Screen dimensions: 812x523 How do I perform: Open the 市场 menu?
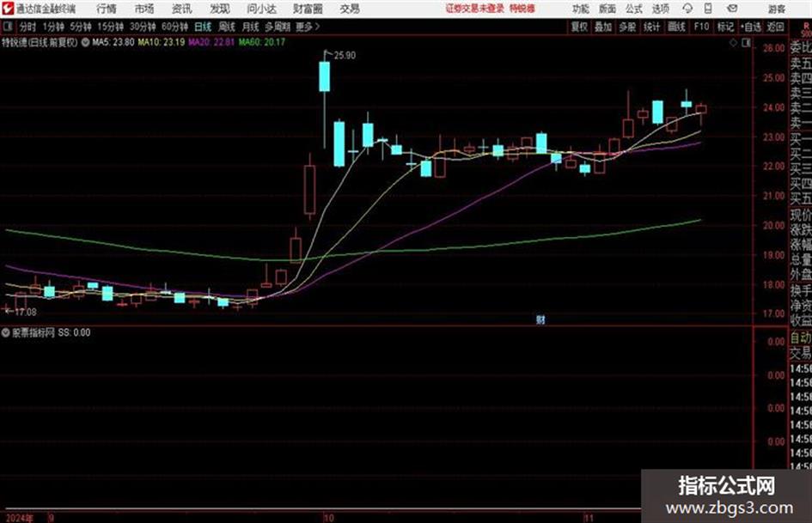(x=144, y=9)
